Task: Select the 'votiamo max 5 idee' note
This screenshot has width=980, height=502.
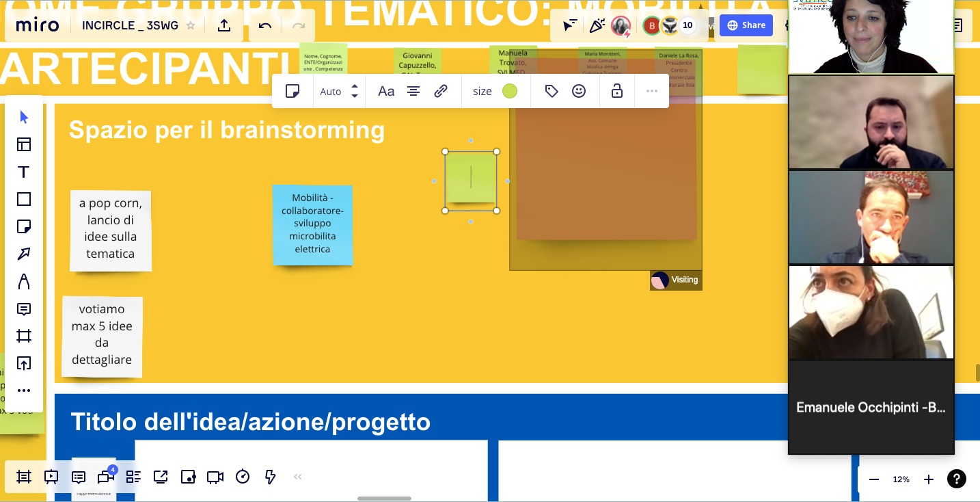Action: click(x=103, y=336)
